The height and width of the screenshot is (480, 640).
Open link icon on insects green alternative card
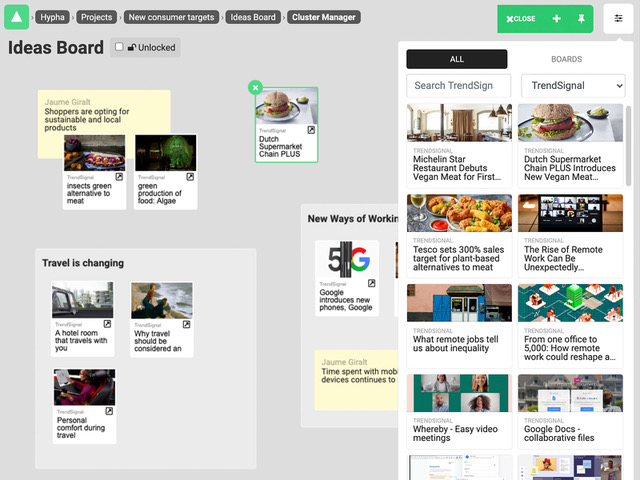[x=119, y=177]
